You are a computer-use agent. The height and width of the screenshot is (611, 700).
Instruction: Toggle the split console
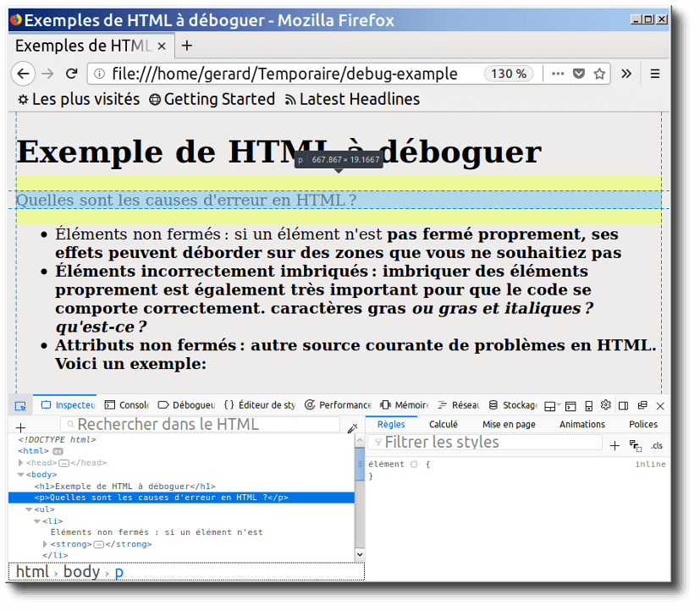coord(570,406)
